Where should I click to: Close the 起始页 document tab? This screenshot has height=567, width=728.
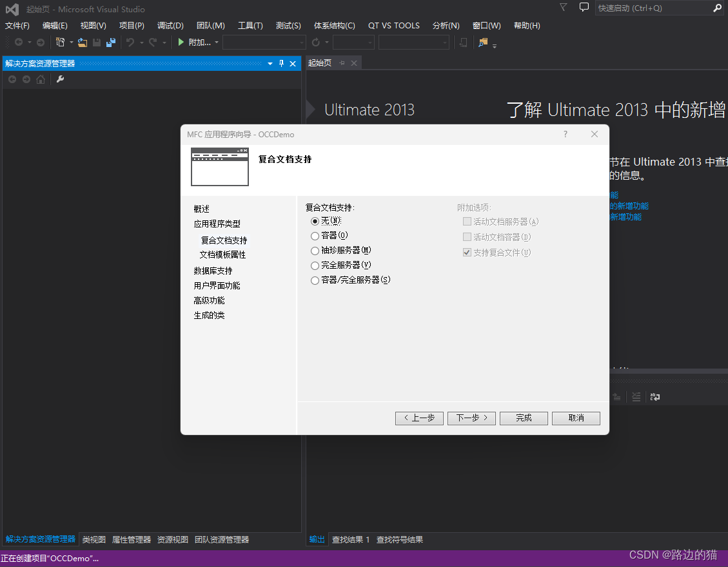pyautogui.click(x=354, y=63)
